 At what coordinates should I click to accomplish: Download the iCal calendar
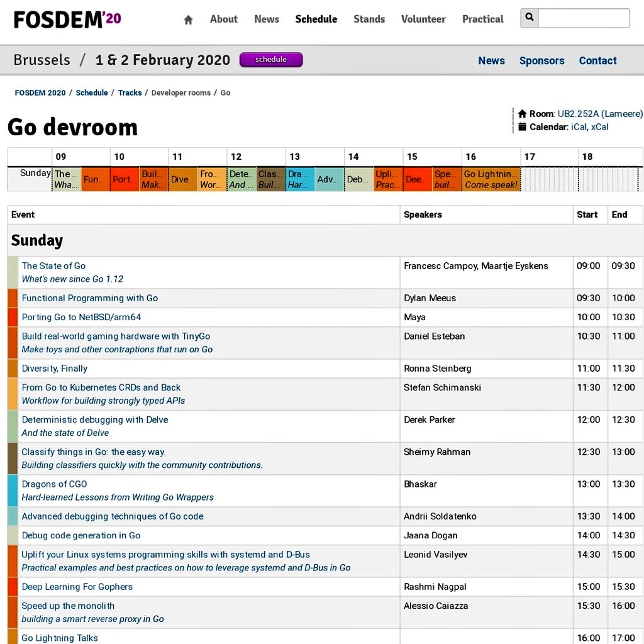click(x=579, y=127)
